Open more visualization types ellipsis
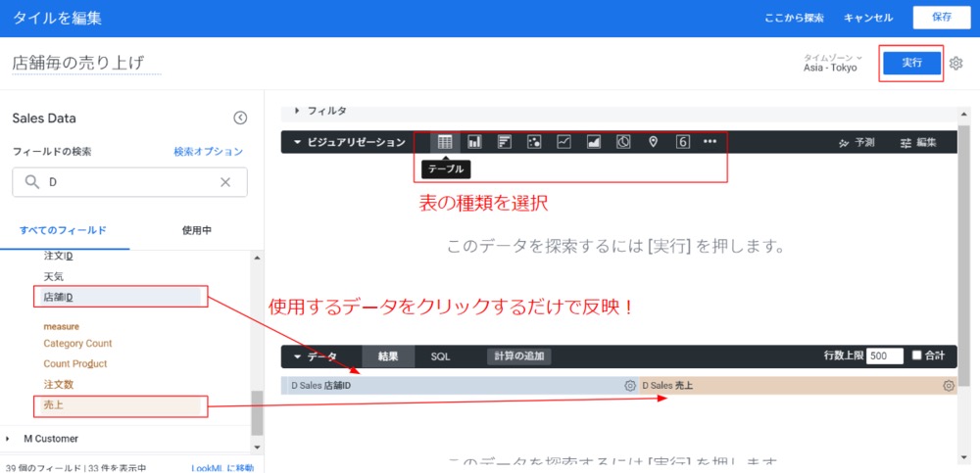980x473 pixels. click(x=710, y=142)
